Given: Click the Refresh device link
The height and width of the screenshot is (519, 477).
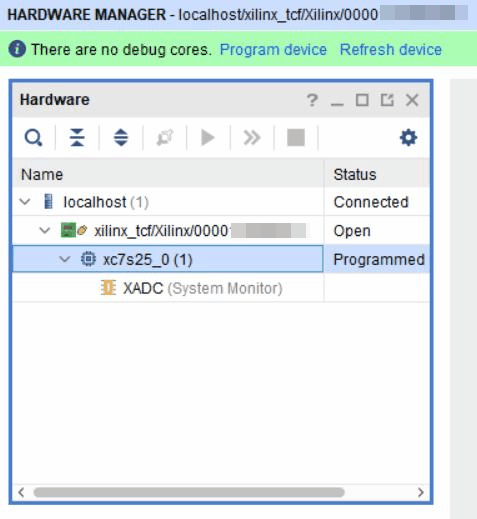Looking at the screenshot, I should (391, 50).
